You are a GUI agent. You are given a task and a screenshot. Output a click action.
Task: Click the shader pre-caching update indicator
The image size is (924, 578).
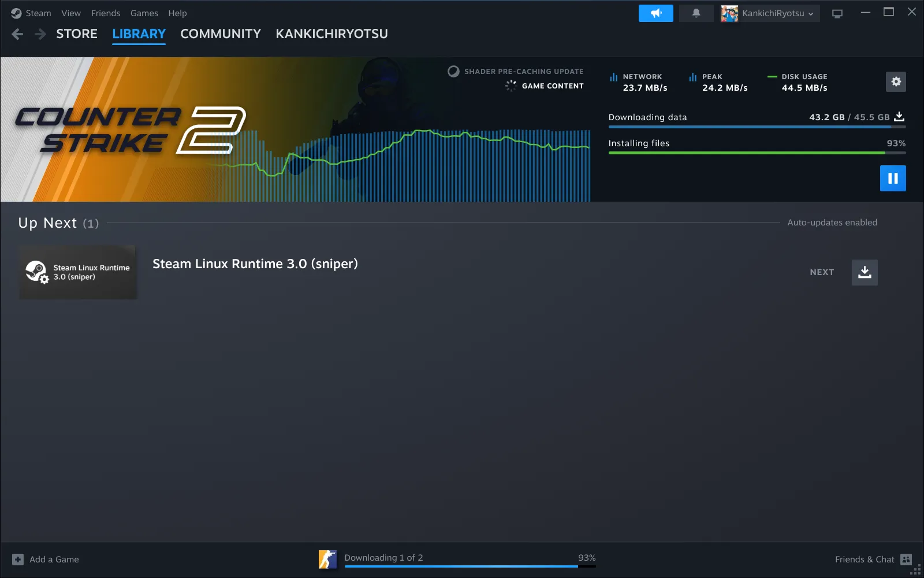(516, 72)
